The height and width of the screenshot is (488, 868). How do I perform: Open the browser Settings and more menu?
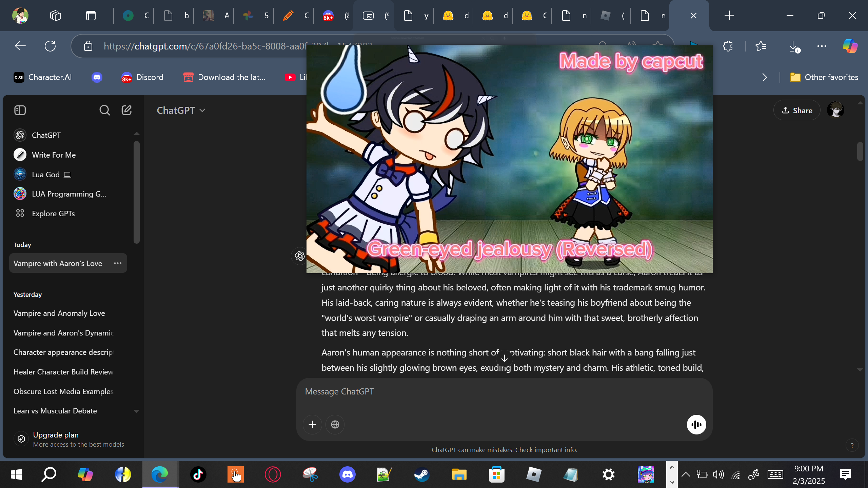tap(822, 46)
